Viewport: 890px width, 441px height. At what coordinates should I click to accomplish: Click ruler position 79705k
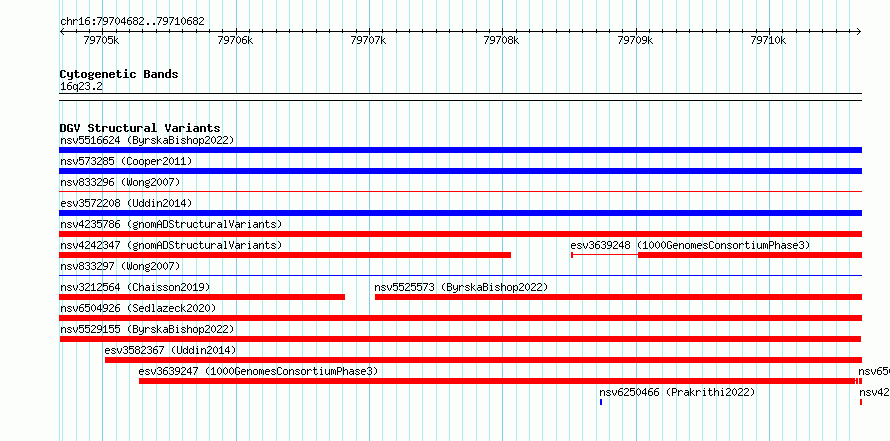click(102, 40)
